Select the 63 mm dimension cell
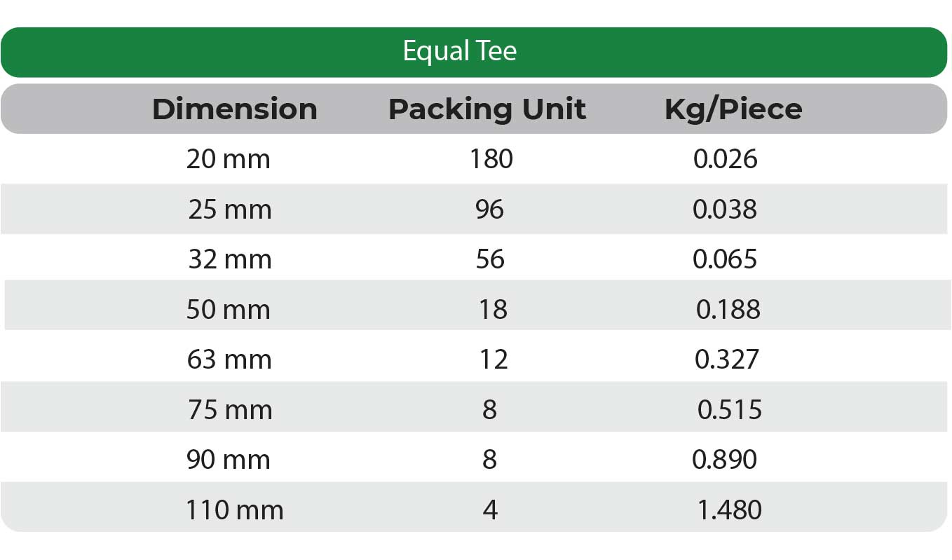This screenshot has width=952, height=560. coord(229,360)
